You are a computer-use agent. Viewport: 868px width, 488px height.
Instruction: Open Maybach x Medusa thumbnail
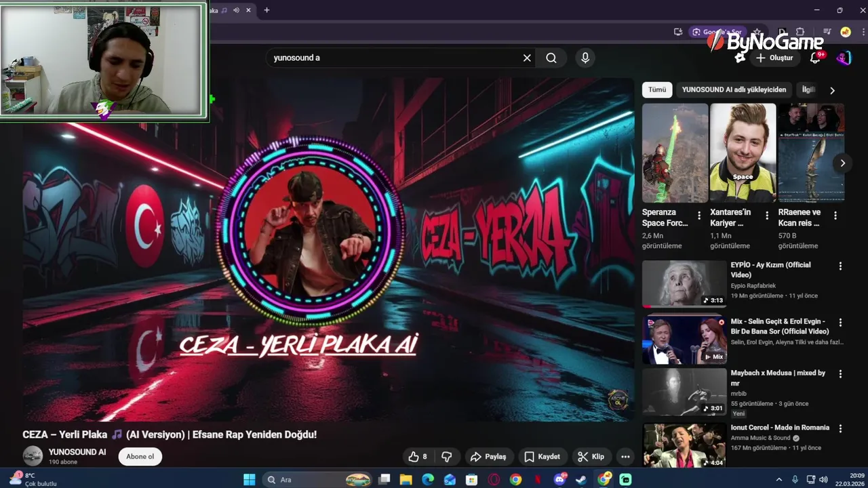coord(684,392)
